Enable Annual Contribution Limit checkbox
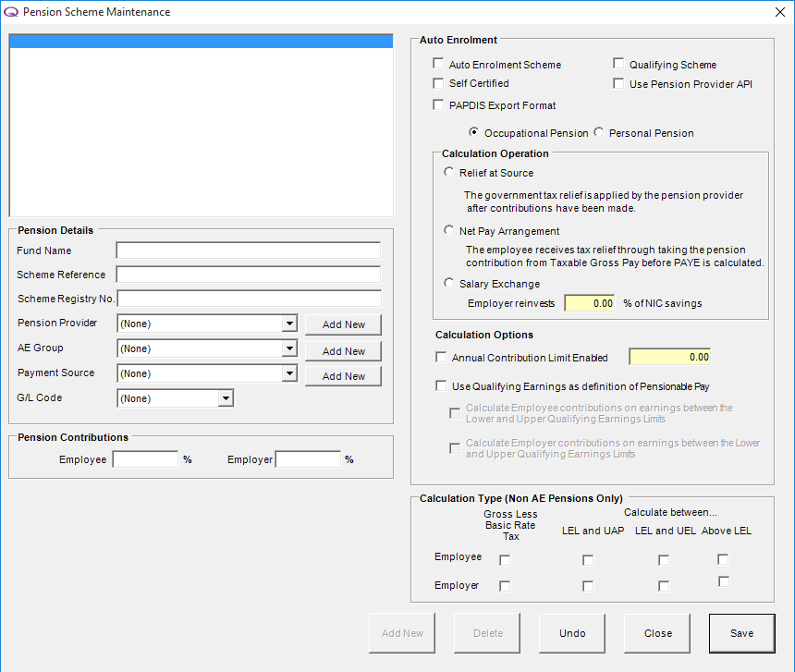 coord(441,358)
